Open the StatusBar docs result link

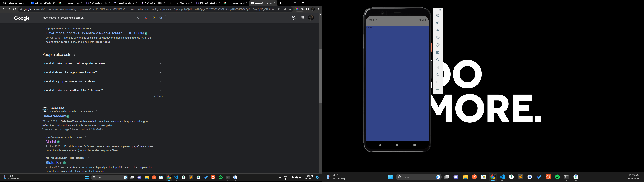[x=54, y=163]
